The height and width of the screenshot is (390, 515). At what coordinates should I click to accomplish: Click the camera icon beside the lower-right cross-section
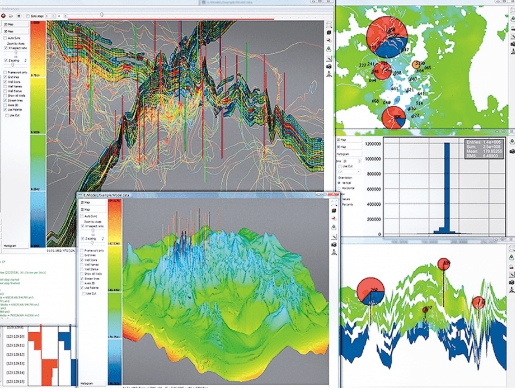(512, 283)
